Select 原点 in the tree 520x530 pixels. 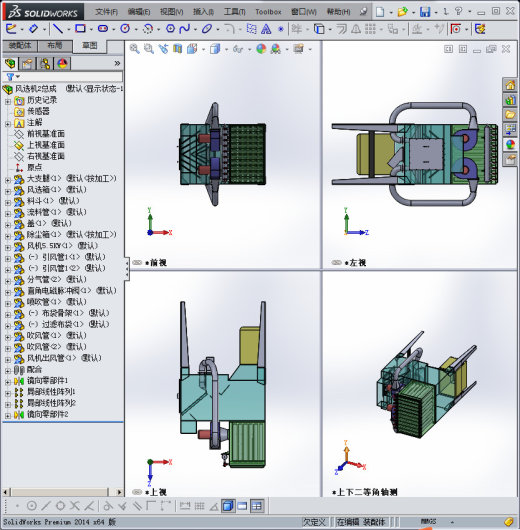[x=34, y=167]
